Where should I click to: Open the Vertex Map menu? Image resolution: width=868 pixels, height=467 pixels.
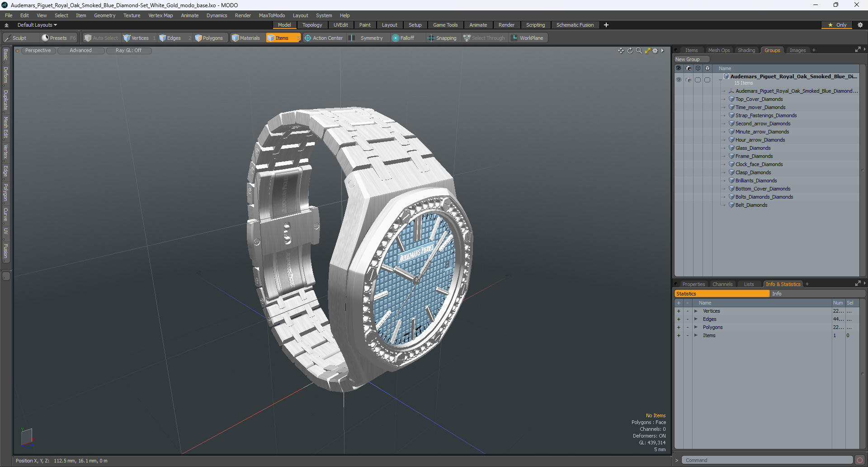(160, 15)
